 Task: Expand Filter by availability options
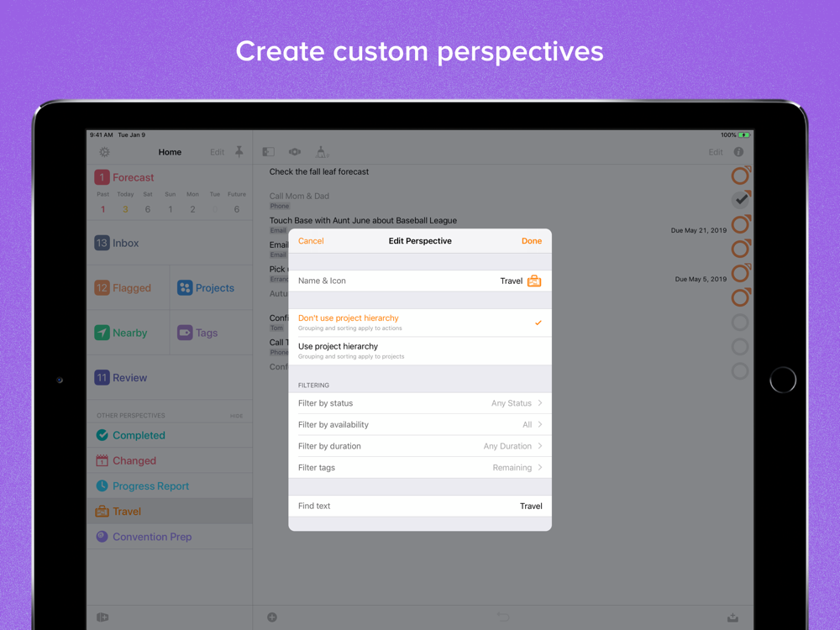[x=420, y=425]
